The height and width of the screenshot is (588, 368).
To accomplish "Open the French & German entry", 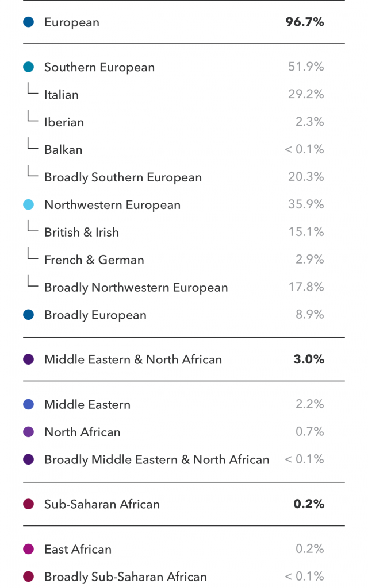I will [x=94, y=260].
